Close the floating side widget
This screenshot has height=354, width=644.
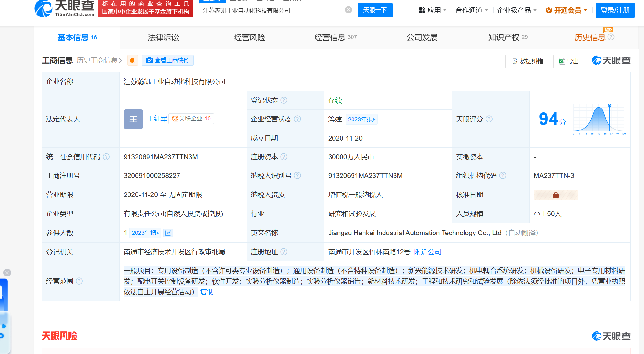(7, 273)
